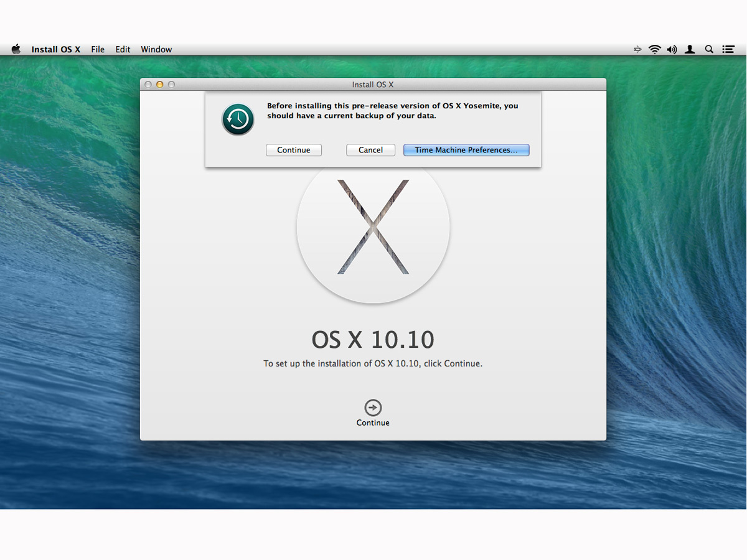Click Continue in the backup warning dialog
The width and height of the screenshot is (747, 560).
coord(294,150)
